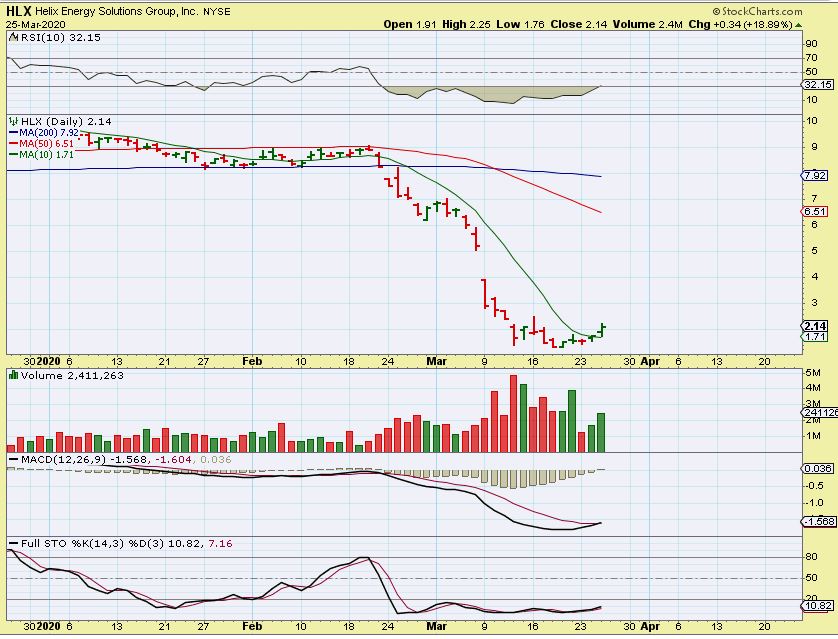
Task: Click the -0.5 level on MACD axis
Action: click(x=814, y=486)
